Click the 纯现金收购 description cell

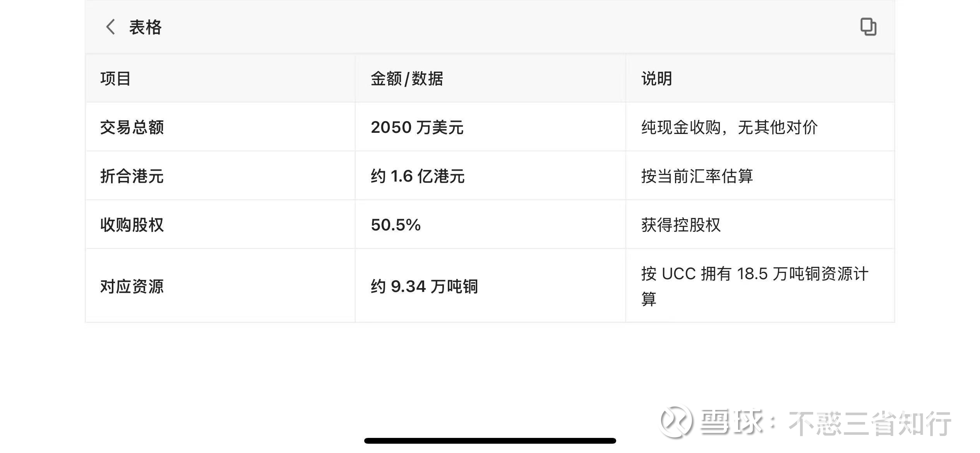729,127
